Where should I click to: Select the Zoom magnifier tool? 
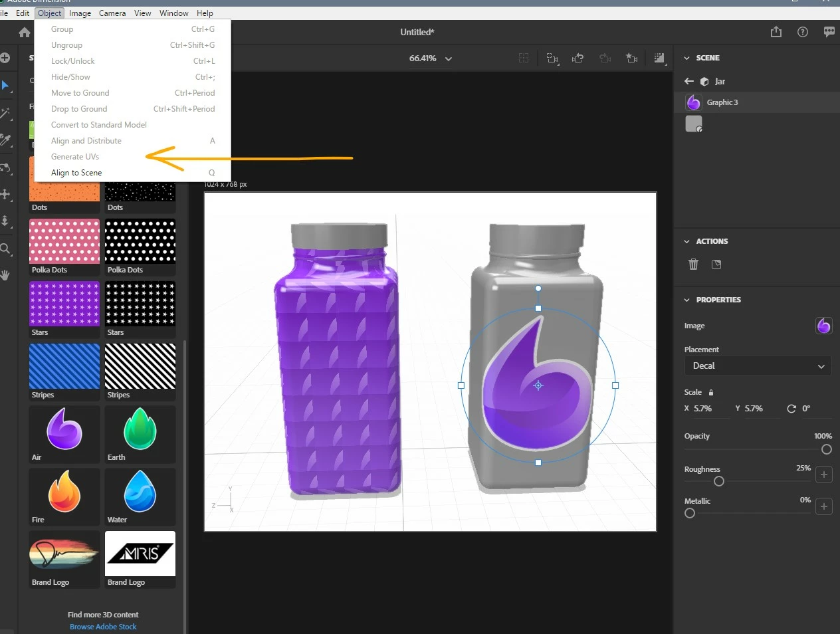5,249
